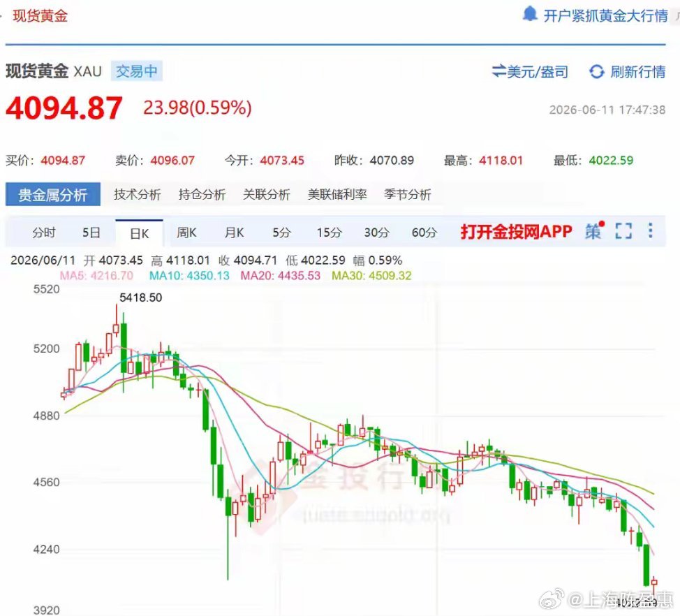Viewport: 680px width, 616px height.
Task: Switch to 技术分析 tab
Action: coord(137,194)
